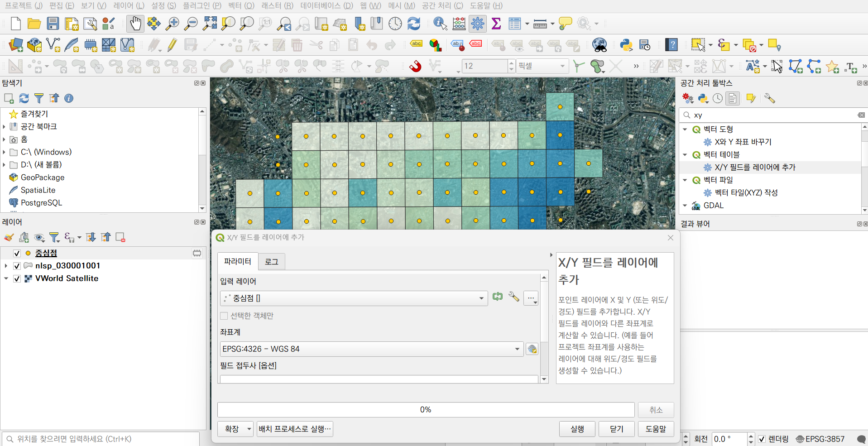Toggle visibility of VWorld Satellite layer
Screen dimensions: 868x446
pos(17,278)
